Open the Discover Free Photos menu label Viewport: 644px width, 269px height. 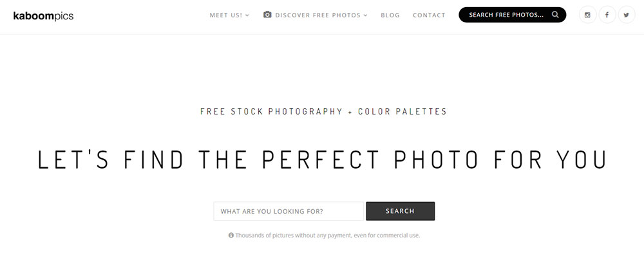[x=318, y=15]
